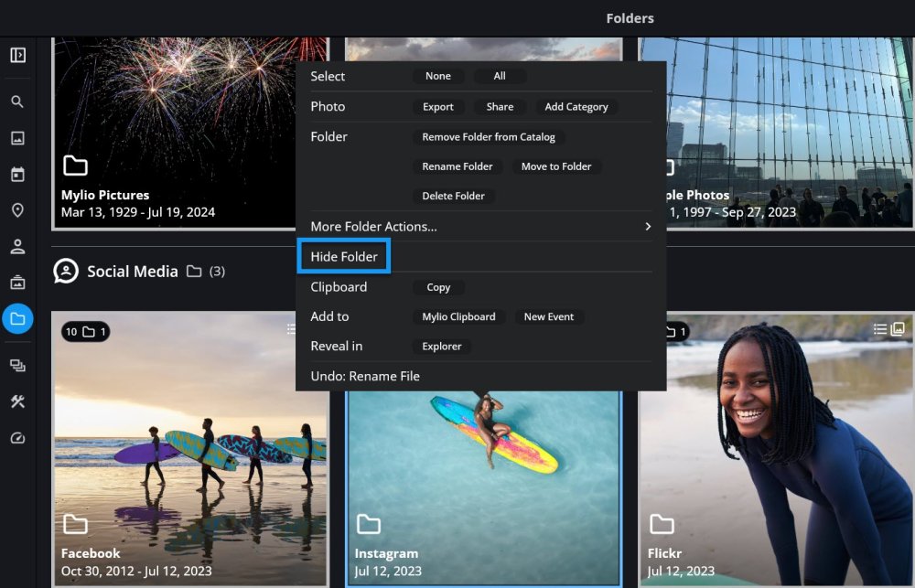Open the Map location view icon
Screen dimensions: 915x588
coord(17,210)
